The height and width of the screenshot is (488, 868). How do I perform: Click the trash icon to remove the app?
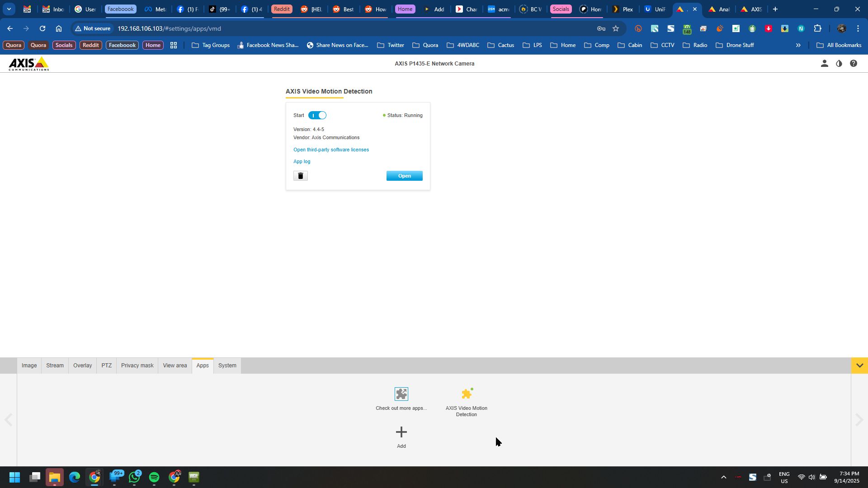[x=300, y=176]
